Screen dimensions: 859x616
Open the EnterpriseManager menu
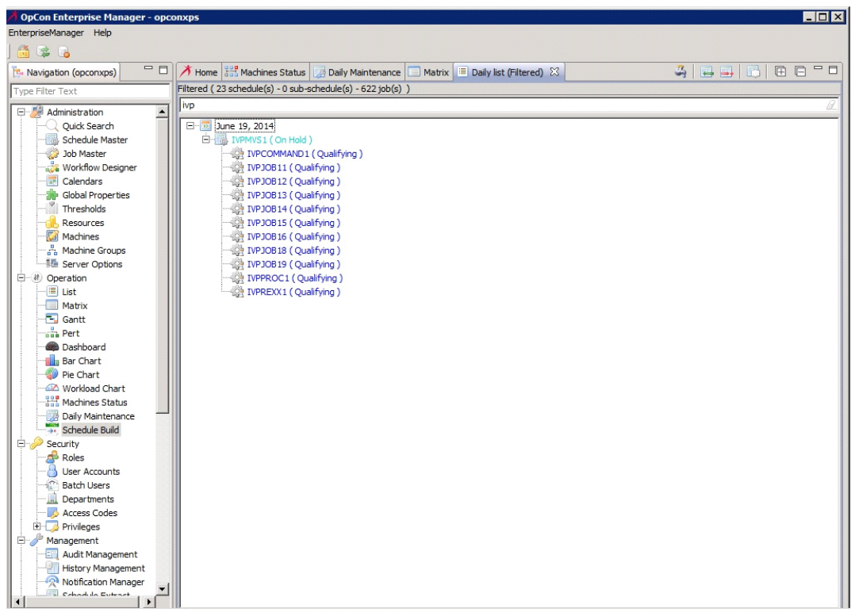pos(46,33)
